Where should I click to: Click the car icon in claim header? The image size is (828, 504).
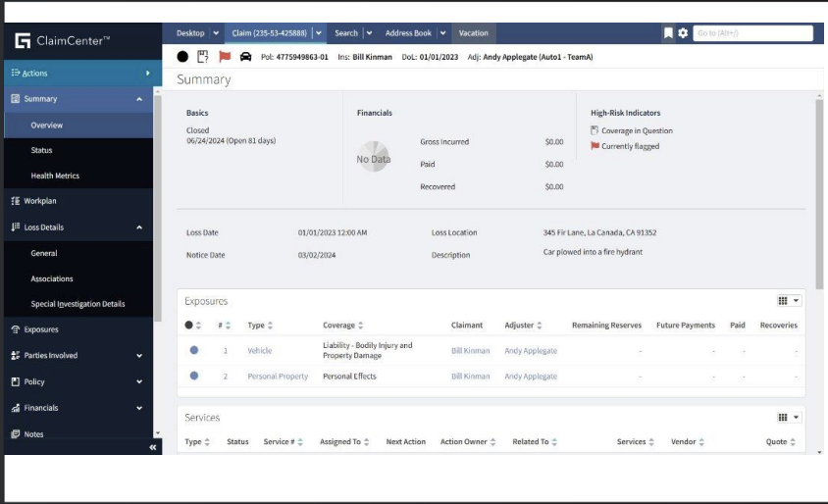tap(245, 57)
